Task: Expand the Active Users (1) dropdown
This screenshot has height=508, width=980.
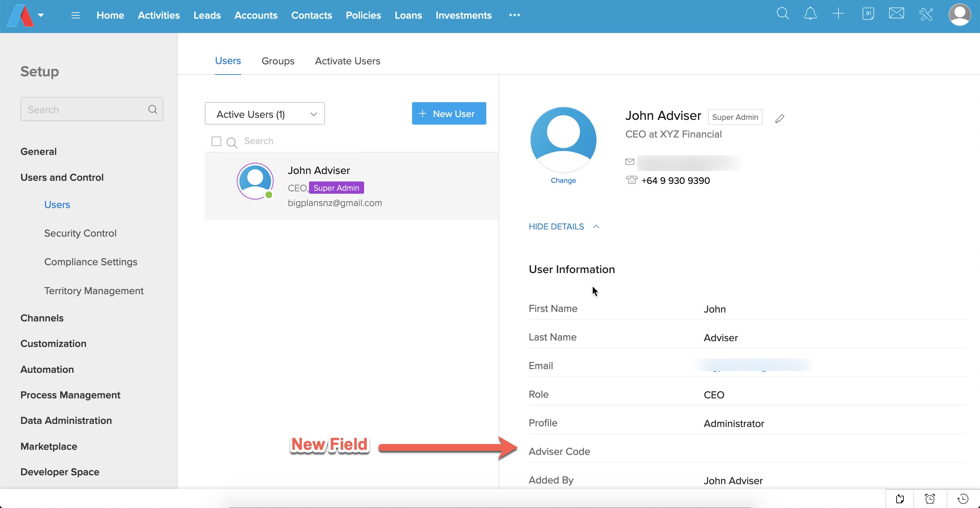Action: point(265,114)
